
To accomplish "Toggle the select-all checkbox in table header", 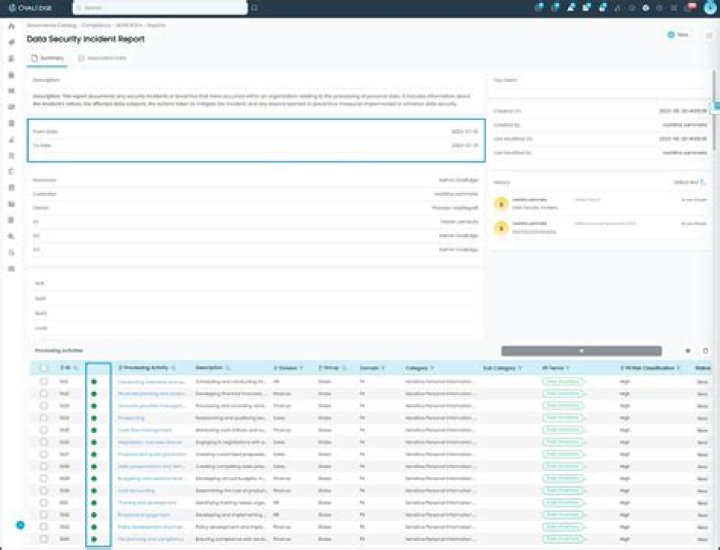I will click(43, 368).
